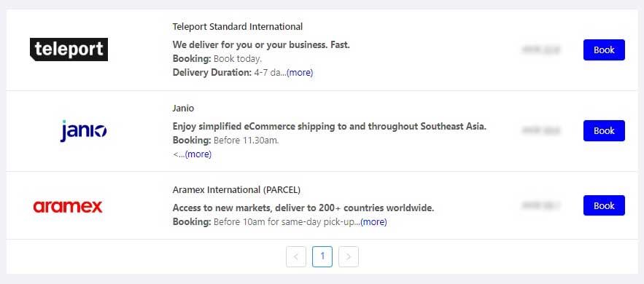Click blurred price for Aramex row

[541, 205]
